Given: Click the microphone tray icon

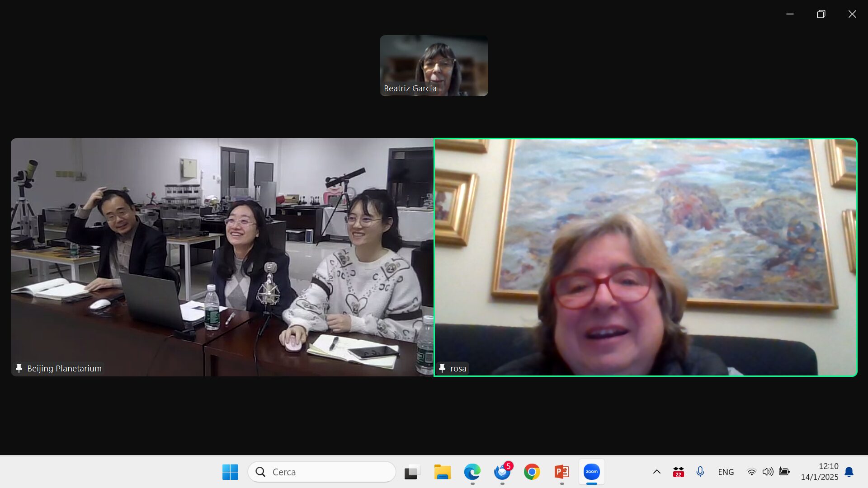Looking at the screenshot, I should coord(700,472).
